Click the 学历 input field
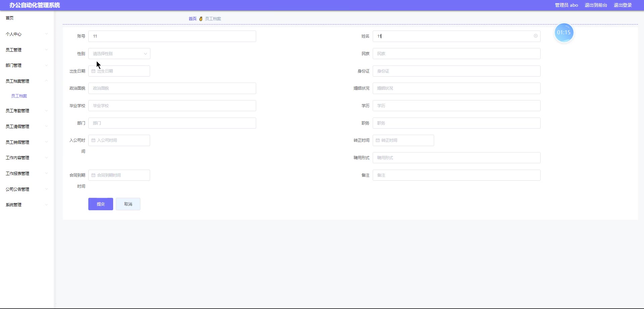Screen dimensions: 644x309 457,106
